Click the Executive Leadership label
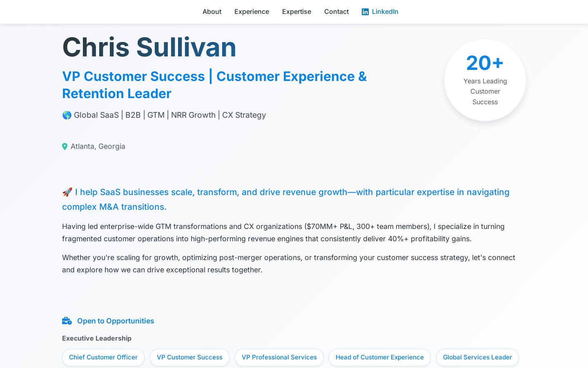The width and height of the screenshot is (588, 368). click(97, 338)
